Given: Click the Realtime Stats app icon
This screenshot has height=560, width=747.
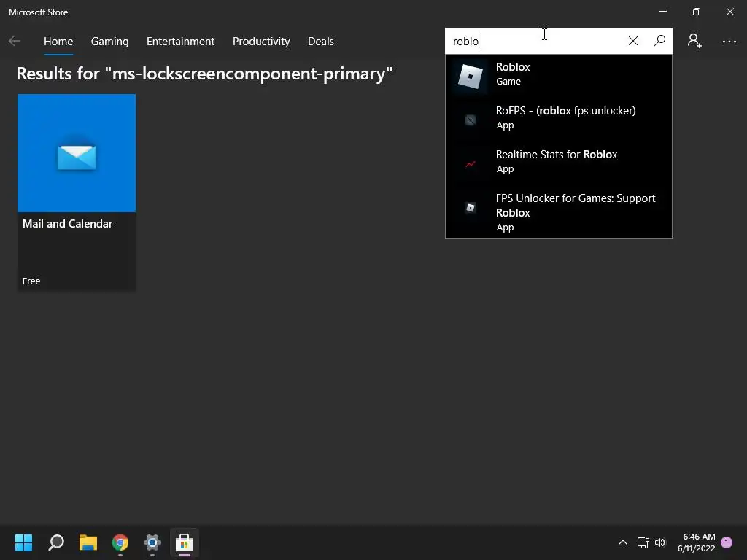Looking at the screenshot, I should click(x=471, y=164).
